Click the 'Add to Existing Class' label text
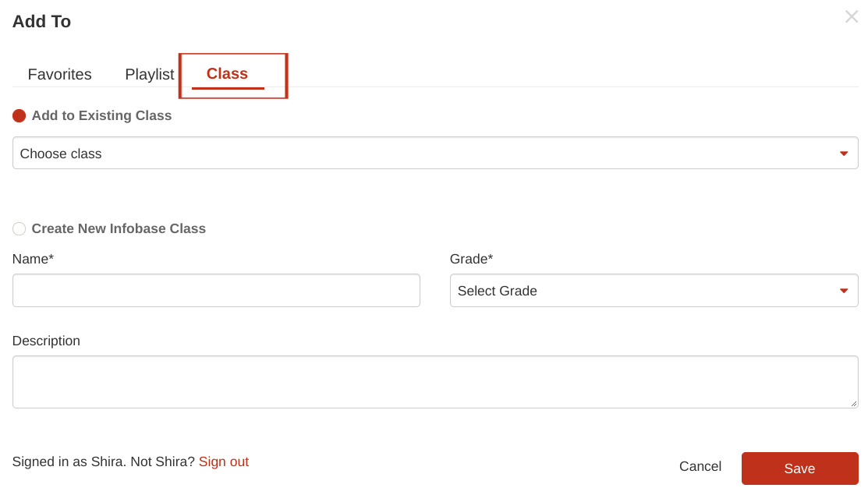The image size is (868, 495). click(101, 115)
